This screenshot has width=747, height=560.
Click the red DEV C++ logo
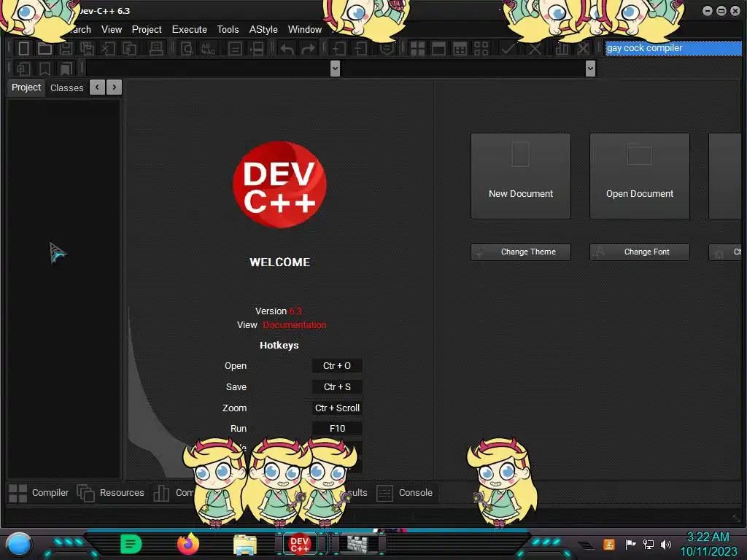(x=279, y=184)
